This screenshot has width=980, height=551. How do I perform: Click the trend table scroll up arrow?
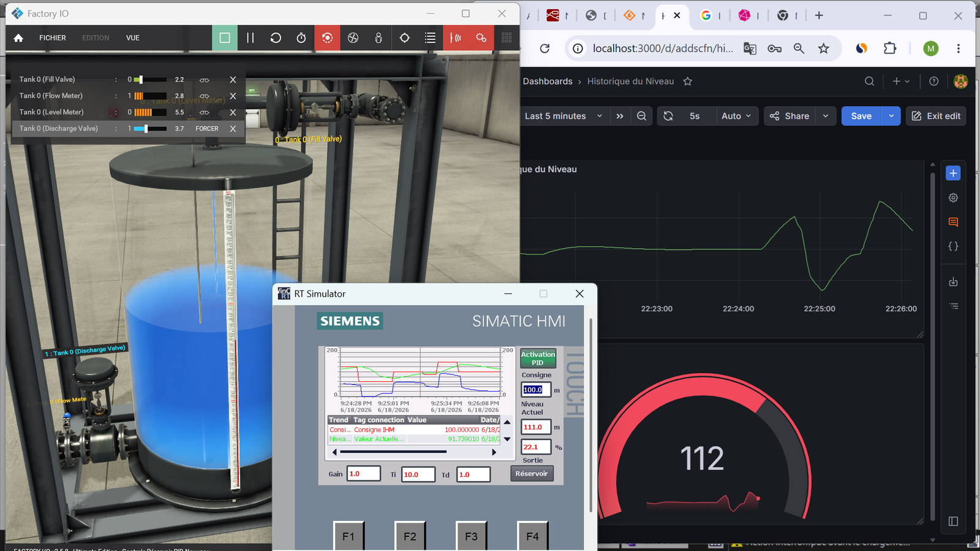point(507,422)
